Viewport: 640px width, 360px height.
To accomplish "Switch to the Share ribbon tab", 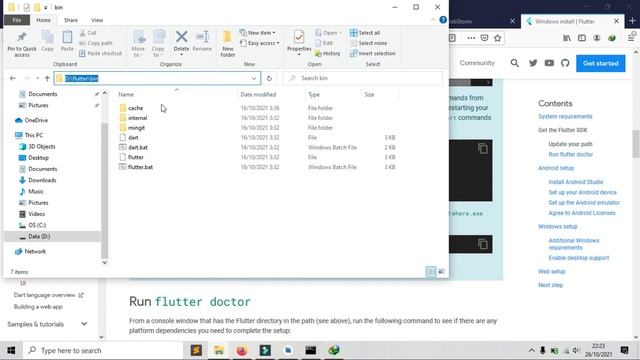I will pos(71,20).
